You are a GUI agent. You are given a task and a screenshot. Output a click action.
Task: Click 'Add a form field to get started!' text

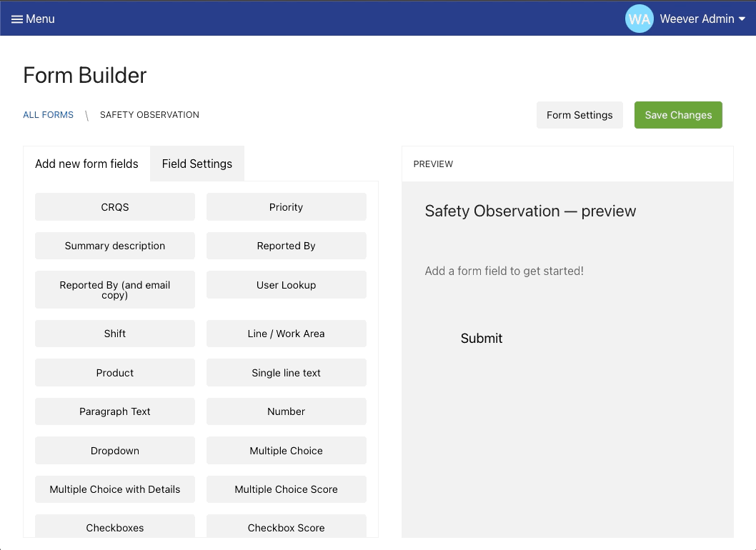pos(504,271)
